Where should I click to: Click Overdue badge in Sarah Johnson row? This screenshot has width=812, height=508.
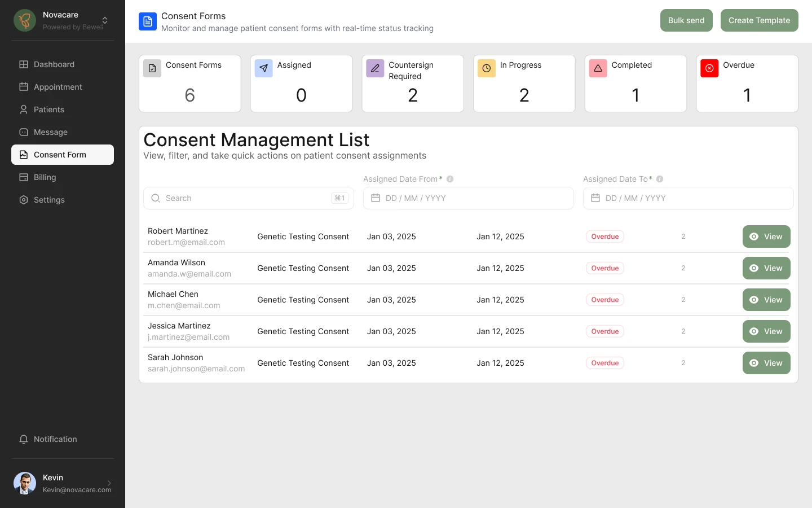605,363
